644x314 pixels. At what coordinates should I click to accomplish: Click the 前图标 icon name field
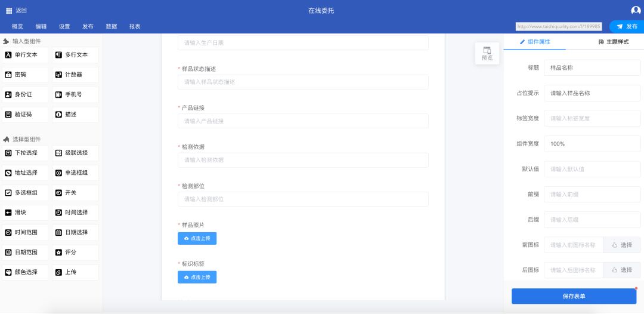tap(574, 245)
